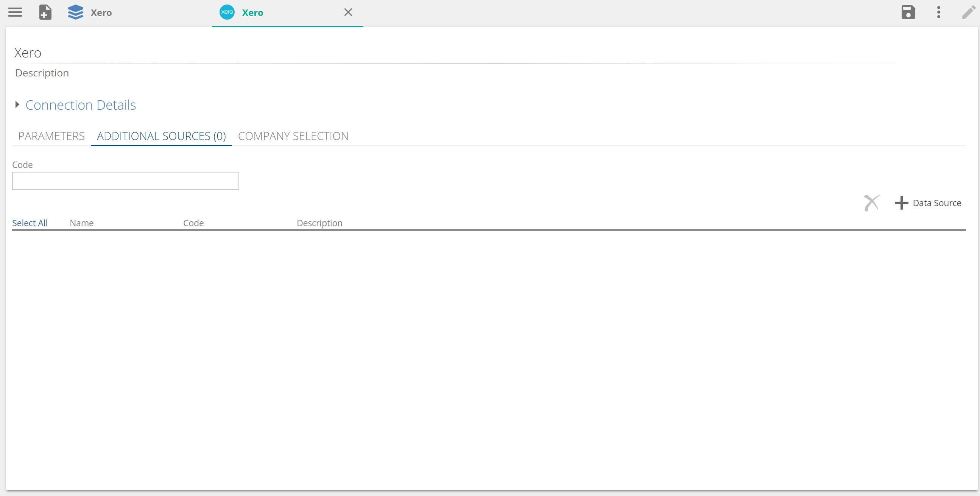This screenshot has width=980, height=496.
Task: Save using the floppy disk icon
Action: (x=908, y=12)
